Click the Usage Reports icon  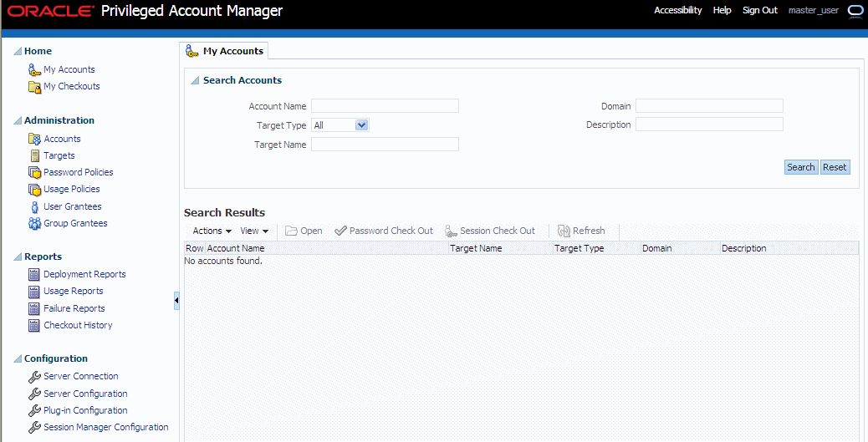tap(34, 292)
